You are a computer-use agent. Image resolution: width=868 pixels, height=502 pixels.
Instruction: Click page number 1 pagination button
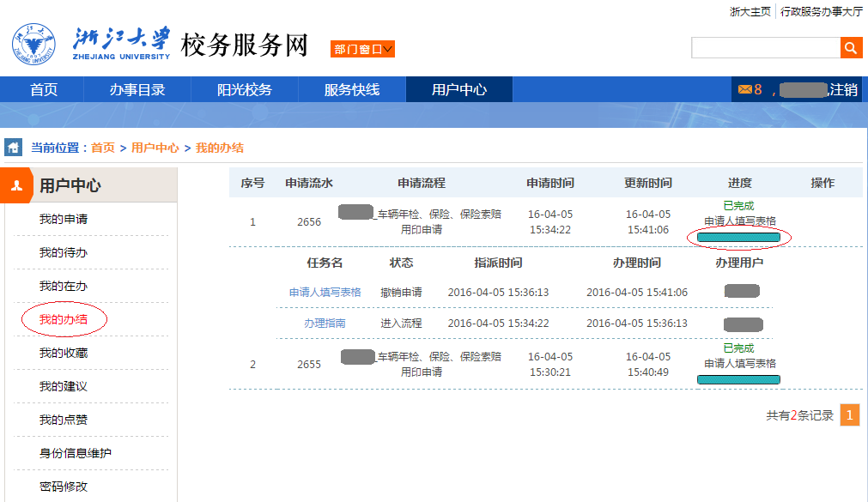(849, 415)
